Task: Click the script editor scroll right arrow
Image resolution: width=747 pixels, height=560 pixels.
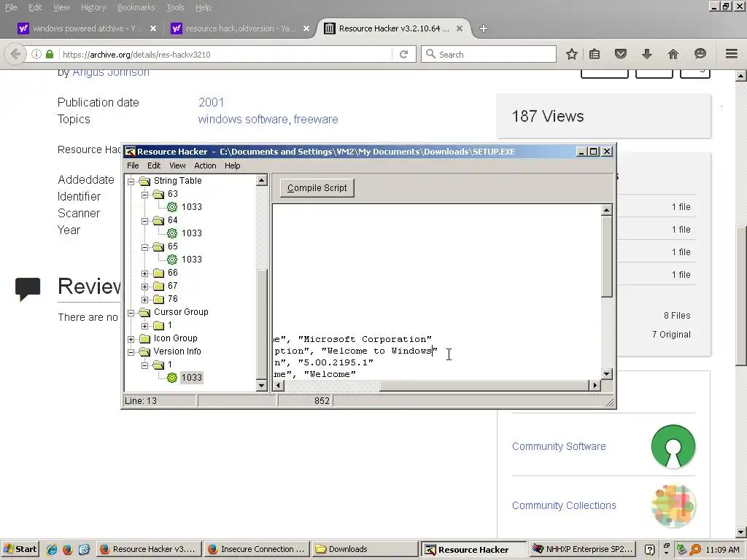Action: point(595,385)
